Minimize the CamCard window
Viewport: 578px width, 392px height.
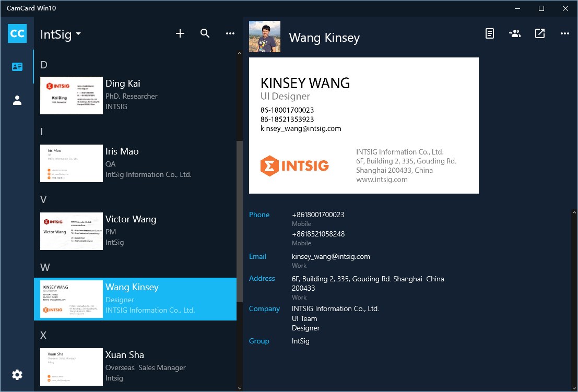[517, 8]
